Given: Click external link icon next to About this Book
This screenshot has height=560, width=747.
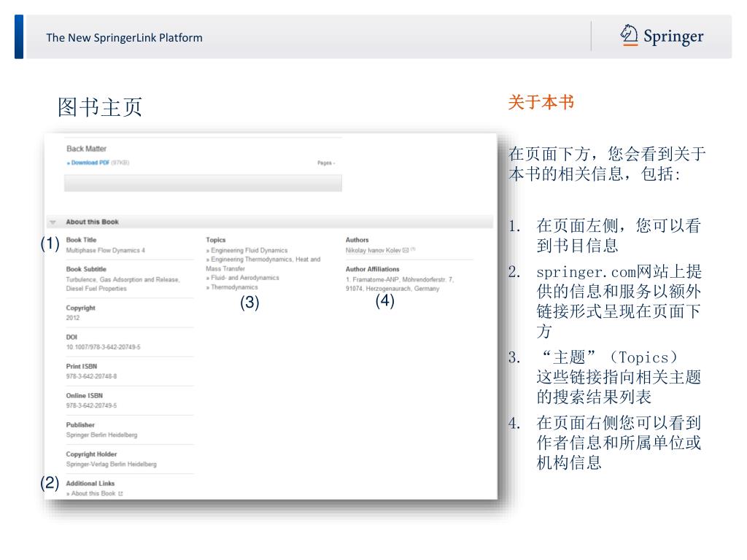Looking at the screenshot, I should pyautogui.click(x=120, y=494).
